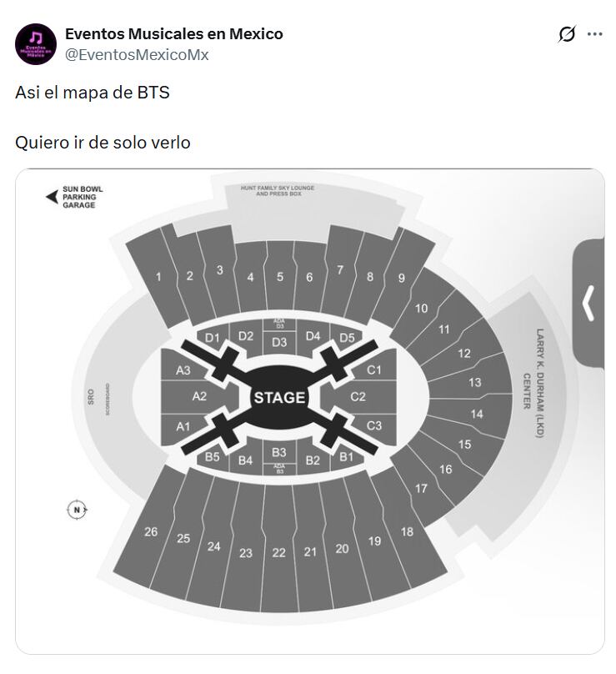Open the tweet's more options menu

pos(594,35)
